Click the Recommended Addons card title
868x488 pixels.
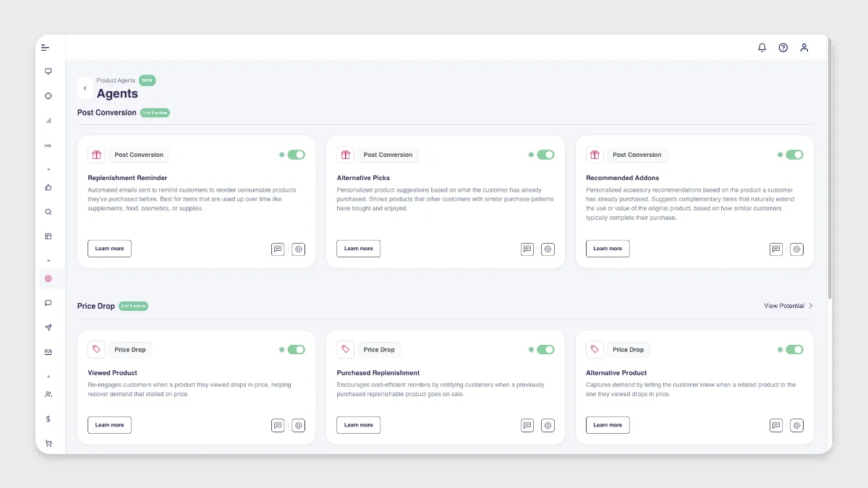tap(623, 178)
